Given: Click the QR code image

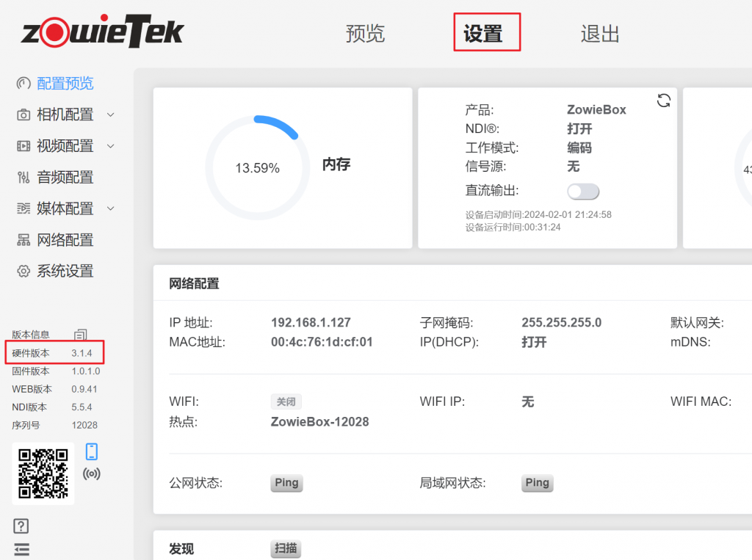Looking at the screenshot, I should pyautogui.click(x=43, y=473).
